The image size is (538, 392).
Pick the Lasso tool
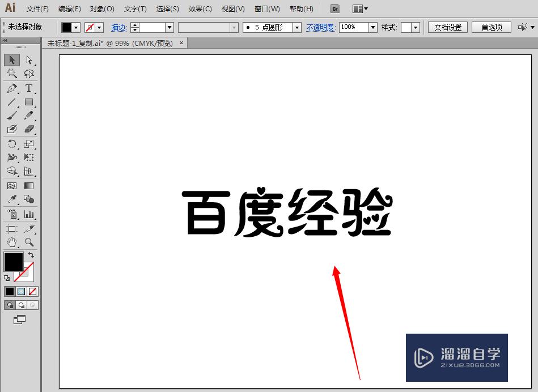click(29, 74)
